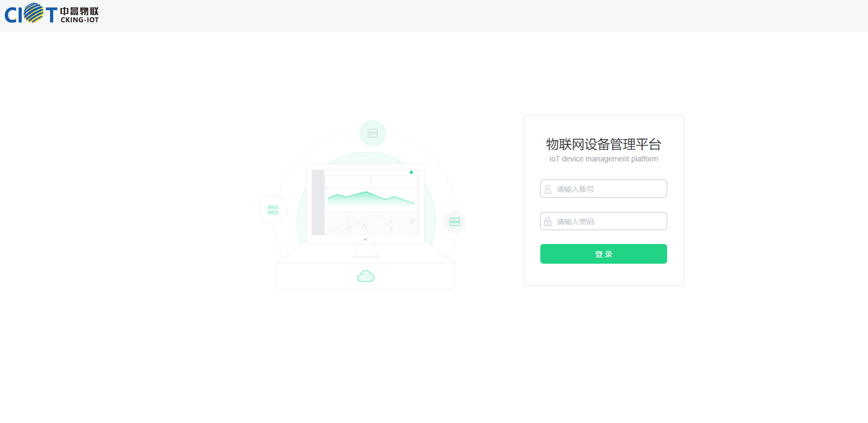
Task: Click the green cloud icon below monitor
Action: point(366,276)
